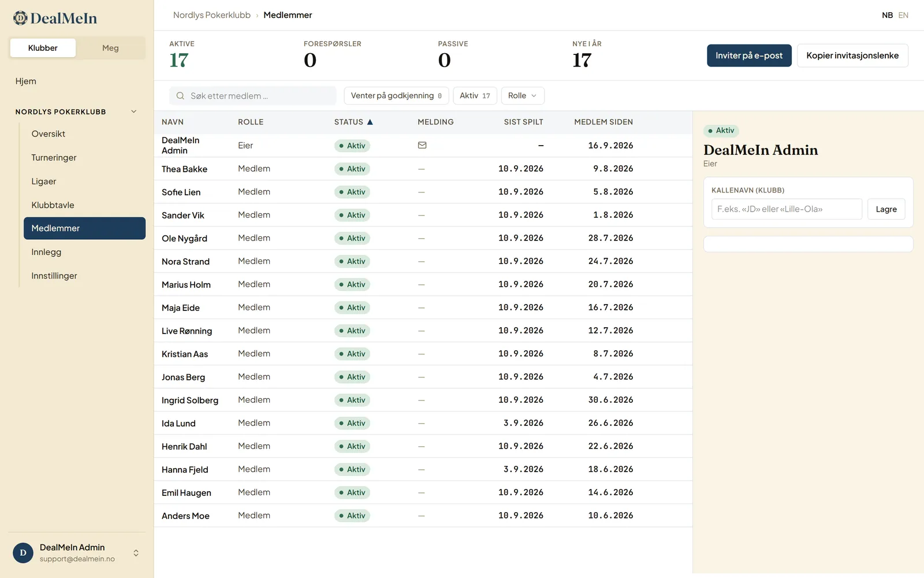Toggle the Venter på godkjenning filter

(396, 95)
